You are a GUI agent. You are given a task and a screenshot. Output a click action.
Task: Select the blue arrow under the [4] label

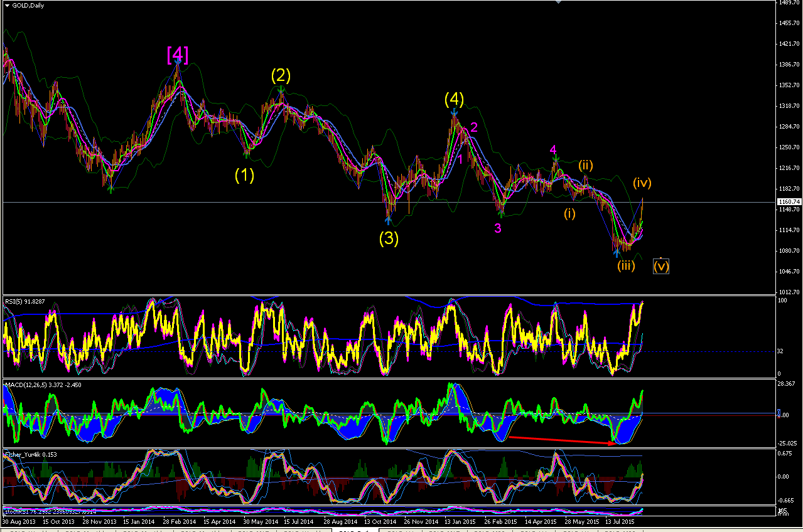point(178,61)
